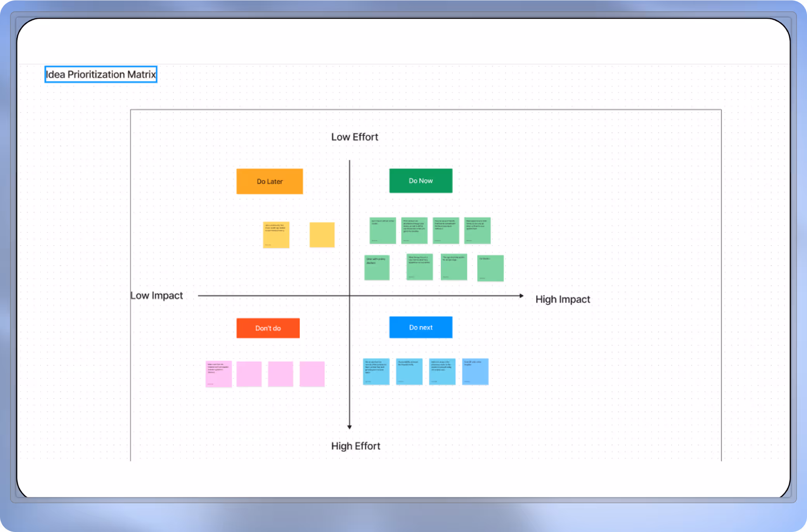Click the green Do Now label

[421, 180]
